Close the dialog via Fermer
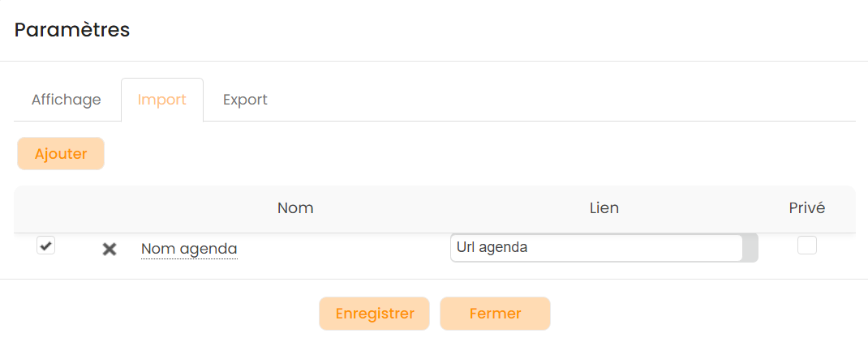The height and width of the screenshot is (346, 868). coord(495,314)
